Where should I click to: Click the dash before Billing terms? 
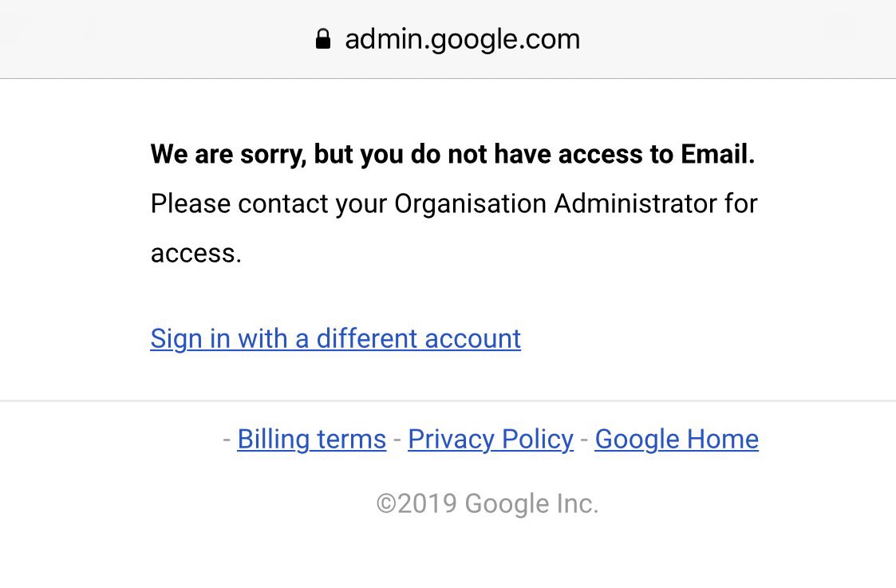tap(227, 440)
